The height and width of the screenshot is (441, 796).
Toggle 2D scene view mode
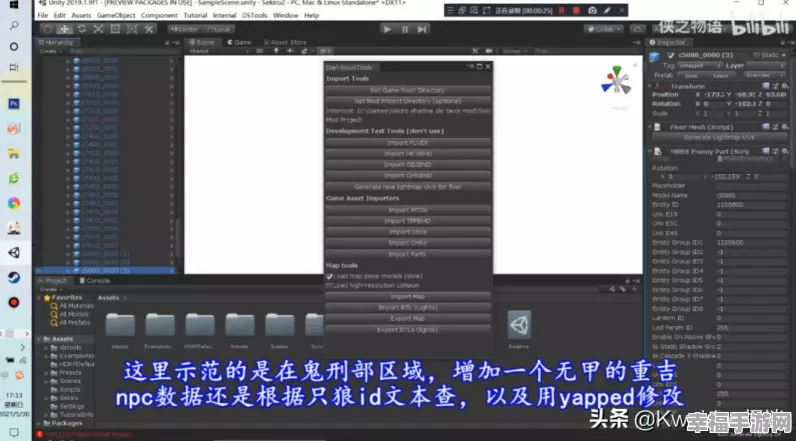(x=259, y=51)
